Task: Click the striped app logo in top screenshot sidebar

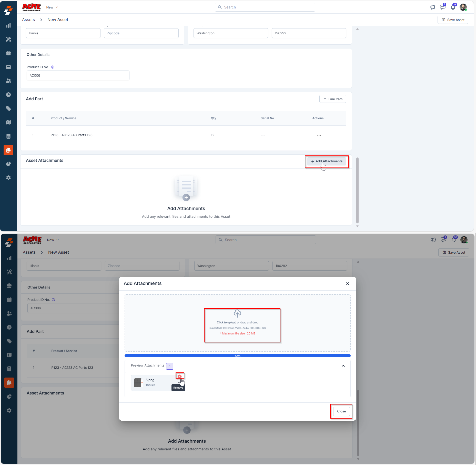Action: coord(8,10)
